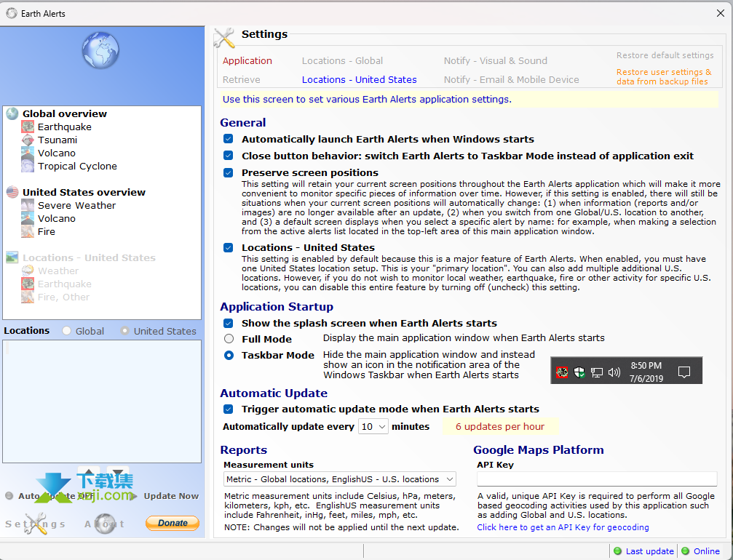This screenshot has width=733, height=560.
Task: Click the Locations Weather icon
Action: 28,271
